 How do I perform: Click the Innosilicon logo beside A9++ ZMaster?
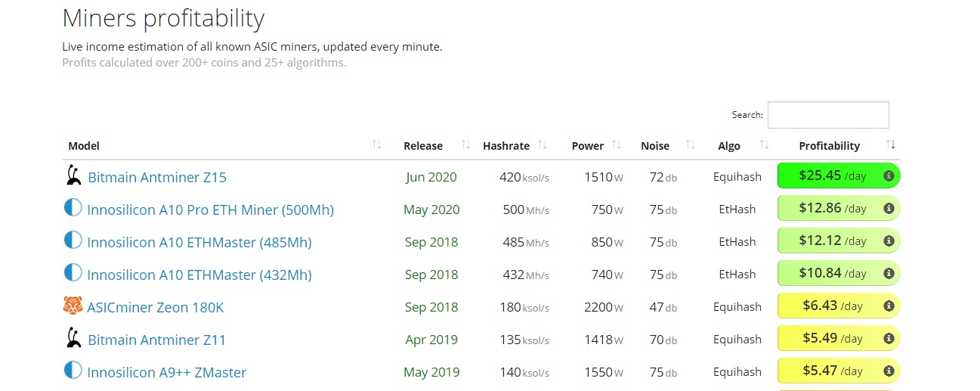point(73,371)
